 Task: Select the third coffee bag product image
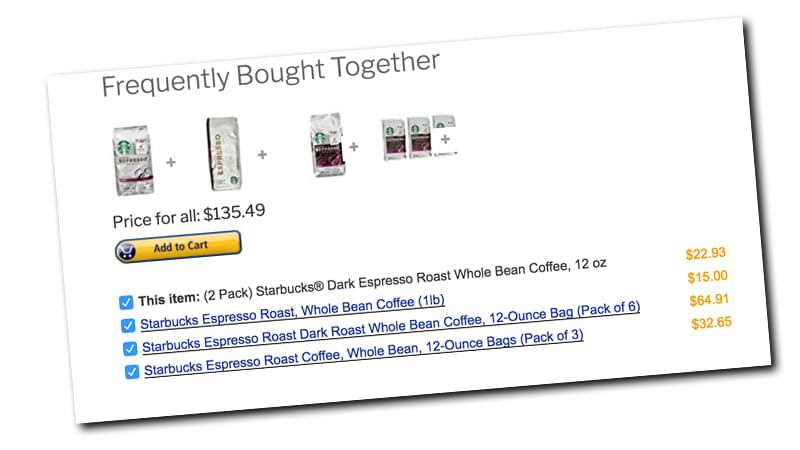coord(326,144)
